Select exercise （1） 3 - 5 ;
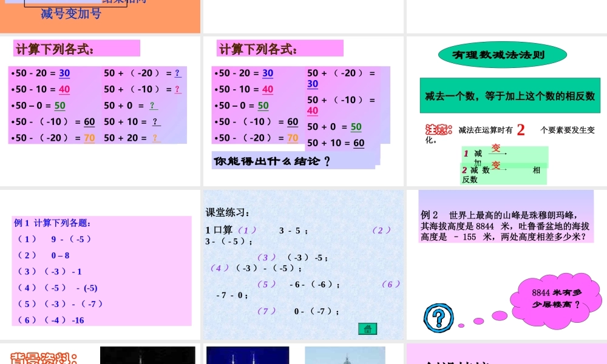This screenshot has width=607, height=364. (x=273, y=231)
